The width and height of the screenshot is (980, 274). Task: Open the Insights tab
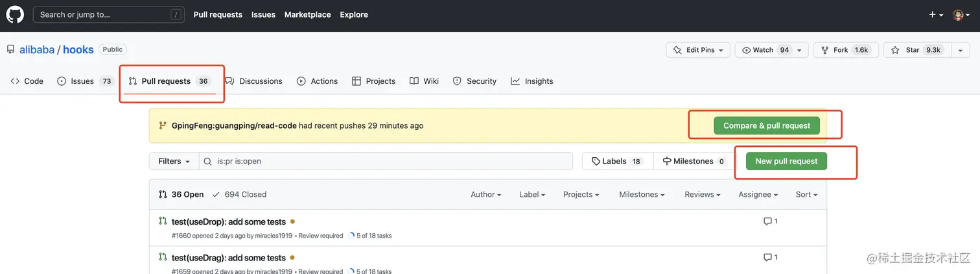pyautogui.click(x=532, y=81)
